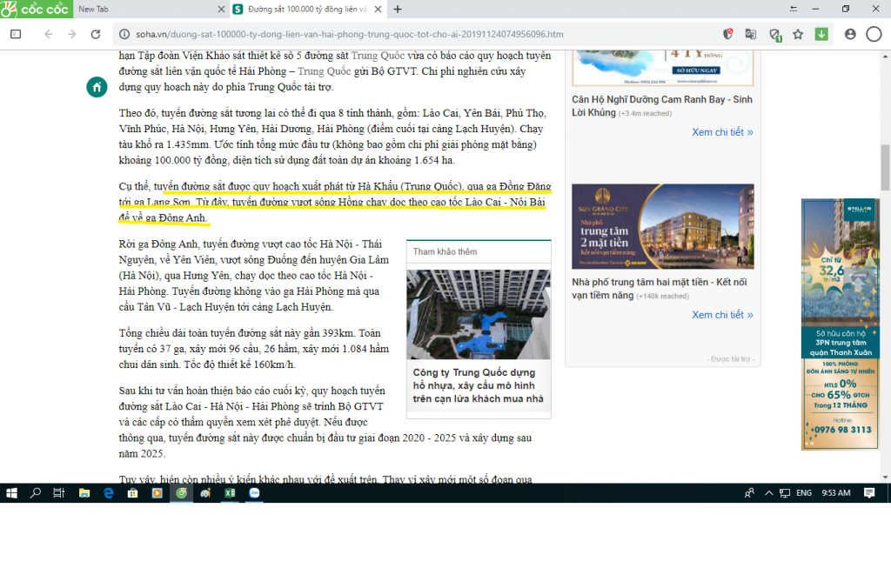The height and width of the screenshot is (588, 891).
Task: Go back to the previous page
Action: coord(49,34)
